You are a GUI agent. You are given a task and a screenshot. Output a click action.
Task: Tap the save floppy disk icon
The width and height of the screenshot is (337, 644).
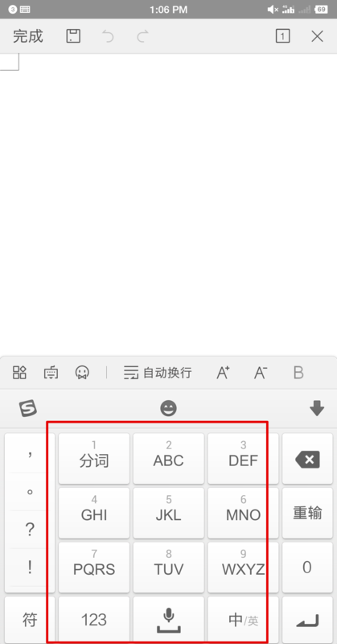tap(73, 36)
